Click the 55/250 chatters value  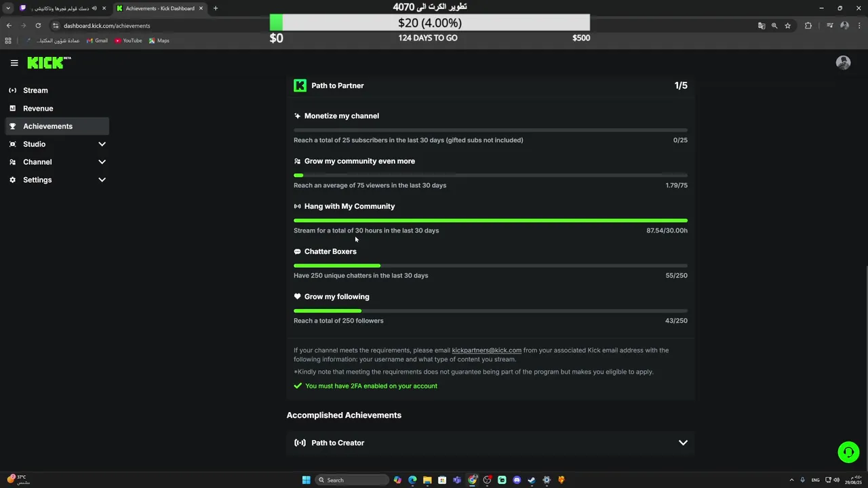(677, 276)
